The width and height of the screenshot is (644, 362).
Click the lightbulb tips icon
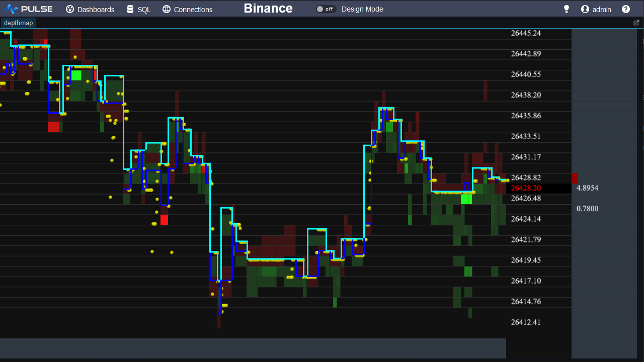click(567, 10)
